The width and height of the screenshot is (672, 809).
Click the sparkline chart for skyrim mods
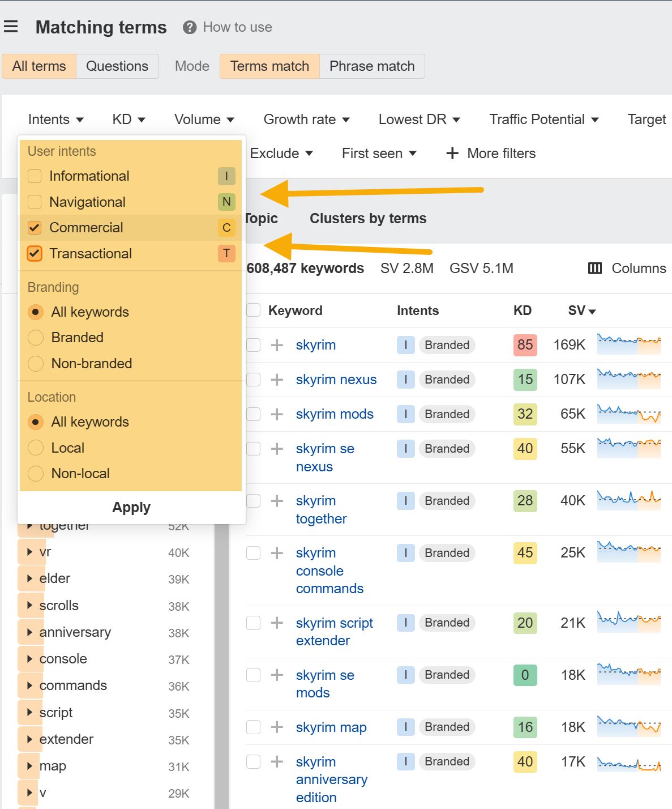pos(630,414)
